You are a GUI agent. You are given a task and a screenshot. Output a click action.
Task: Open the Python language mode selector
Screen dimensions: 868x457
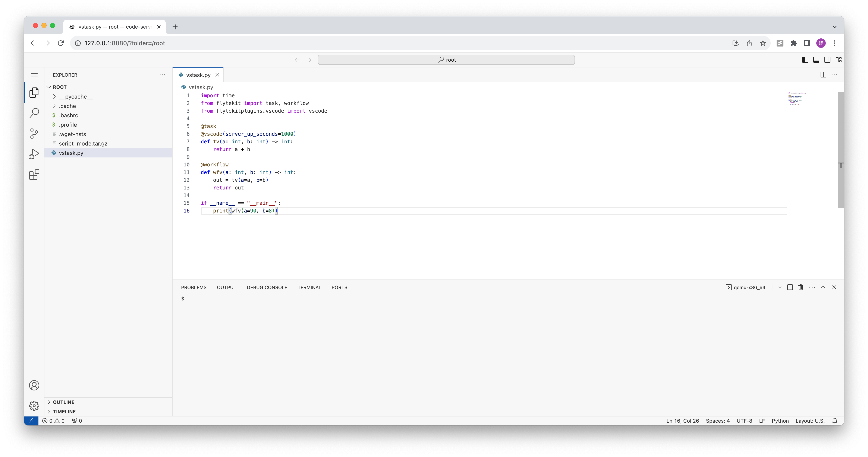(x=780, y=421)
